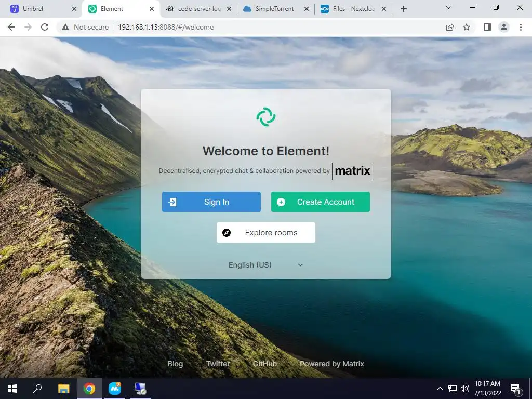Open the clock and date flyout
The image size is (532, 399).
click(x=487, y=389)
